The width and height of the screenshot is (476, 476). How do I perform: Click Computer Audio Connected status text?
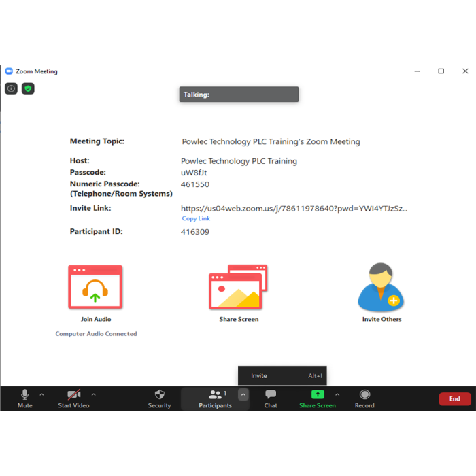point(96,334)
